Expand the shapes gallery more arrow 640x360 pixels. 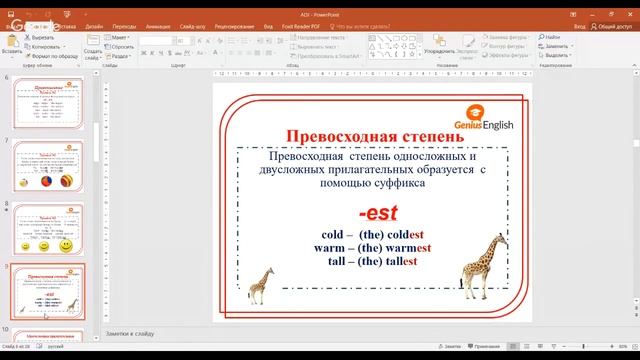point(420,54)
